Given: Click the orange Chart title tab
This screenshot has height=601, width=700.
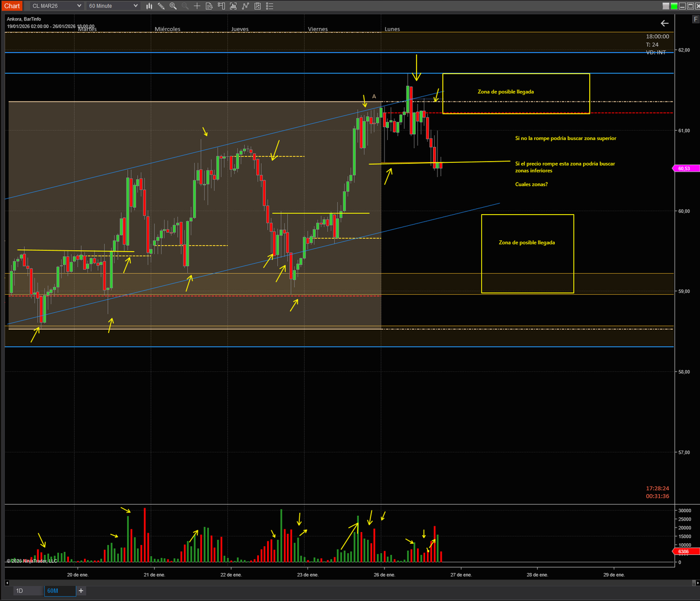Looking at the screenshot, I should pos(12,6).
